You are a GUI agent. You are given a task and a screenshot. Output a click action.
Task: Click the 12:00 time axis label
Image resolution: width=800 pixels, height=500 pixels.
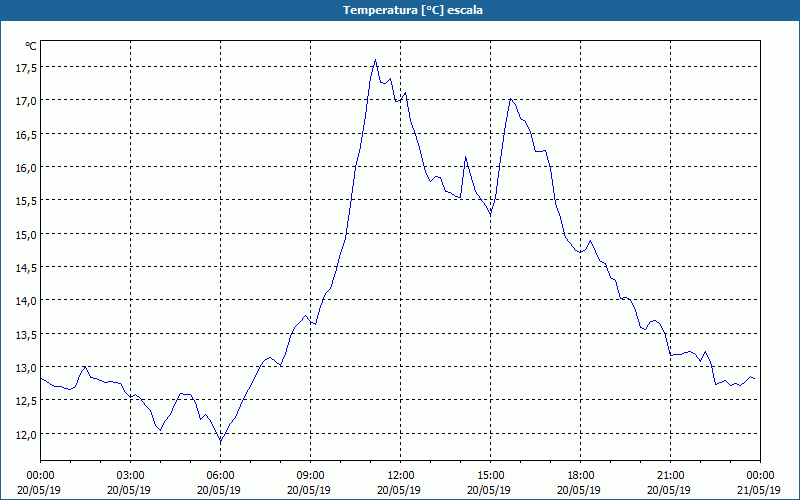click(x=401, y=476)
